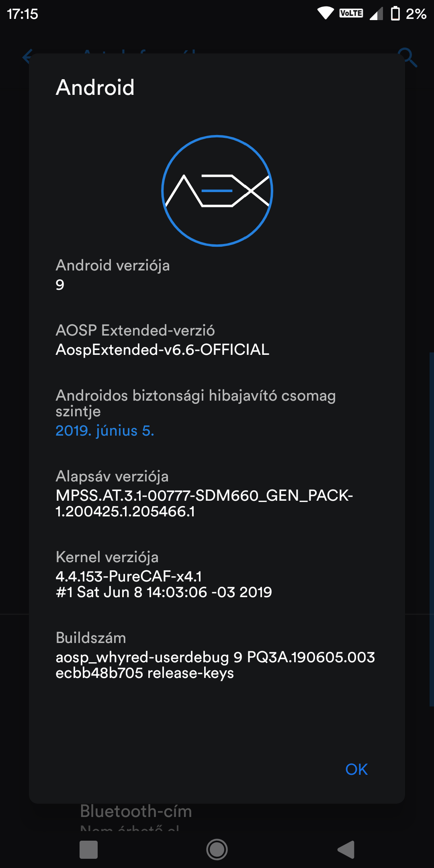Tap the back arrow behind the dialog

point(27,57)
